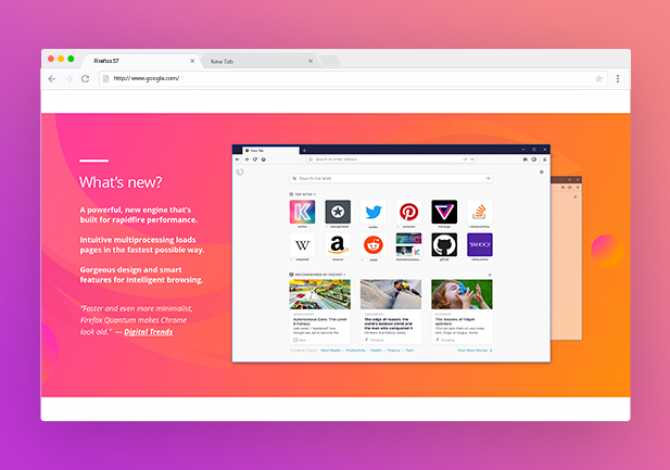Select the New Tab tab in the Firefox window
The image size is (670, 470).
point(270,150)
